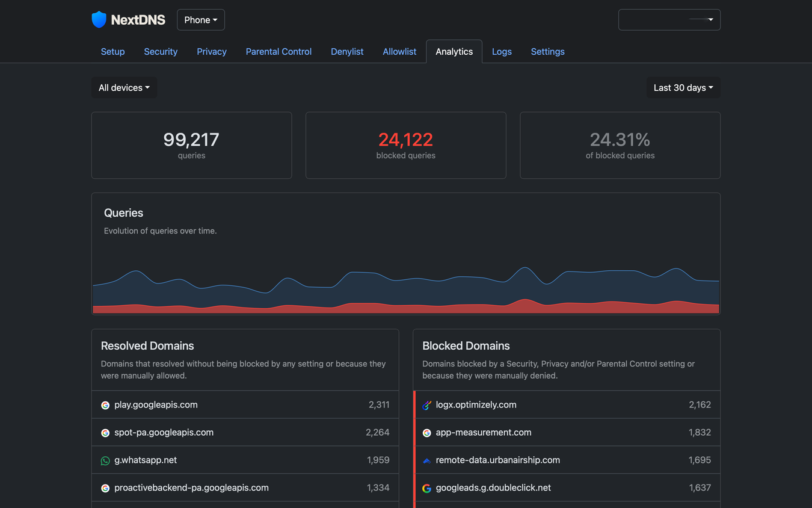This screenshot has height=508, width=812.
Task: Click the 1,832 blocked count
Action: point(700,433)
